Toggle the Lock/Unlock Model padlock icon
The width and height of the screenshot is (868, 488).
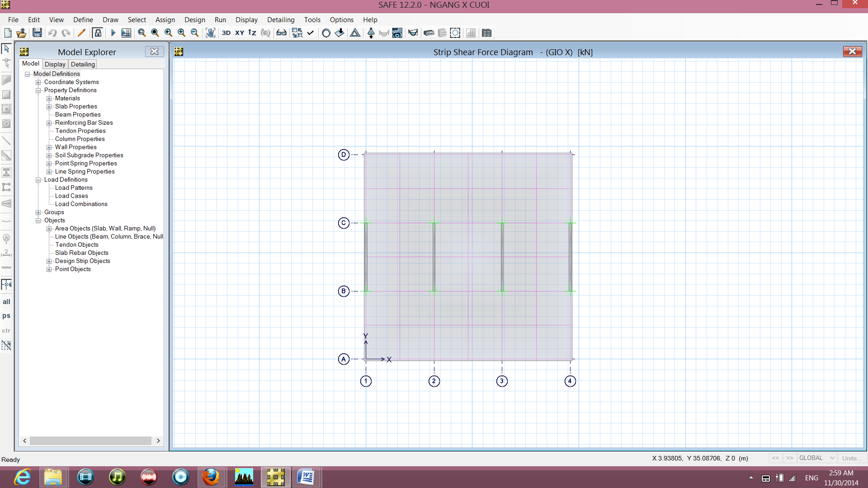[x=97, y=33]
